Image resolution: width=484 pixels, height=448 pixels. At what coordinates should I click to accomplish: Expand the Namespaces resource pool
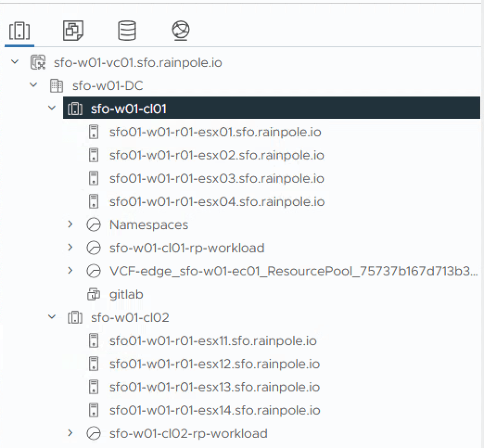pos(70,225)
